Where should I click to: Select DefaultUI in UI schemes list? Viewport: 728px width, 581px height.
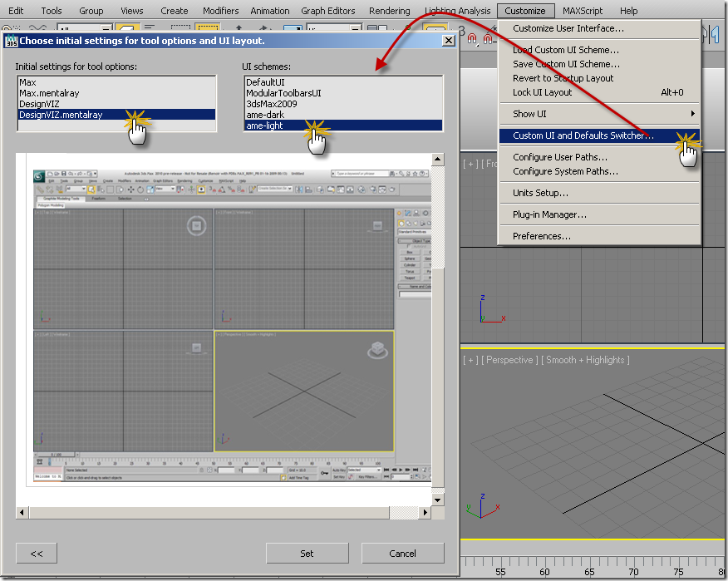click(343, 82)
